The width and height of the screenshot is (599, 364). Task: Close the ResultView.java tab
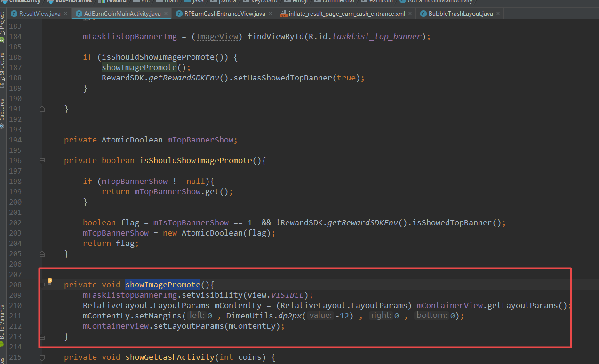(65, 14)
